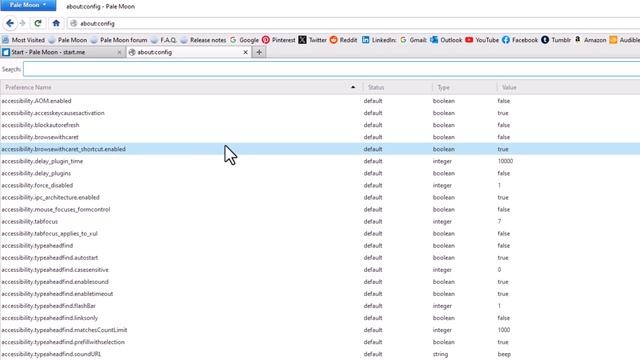The height and width of the screenshot is (360, 640).
Task: Select accessibility.tabfocus_applies_to_xul preference
Action: point(320,233)
